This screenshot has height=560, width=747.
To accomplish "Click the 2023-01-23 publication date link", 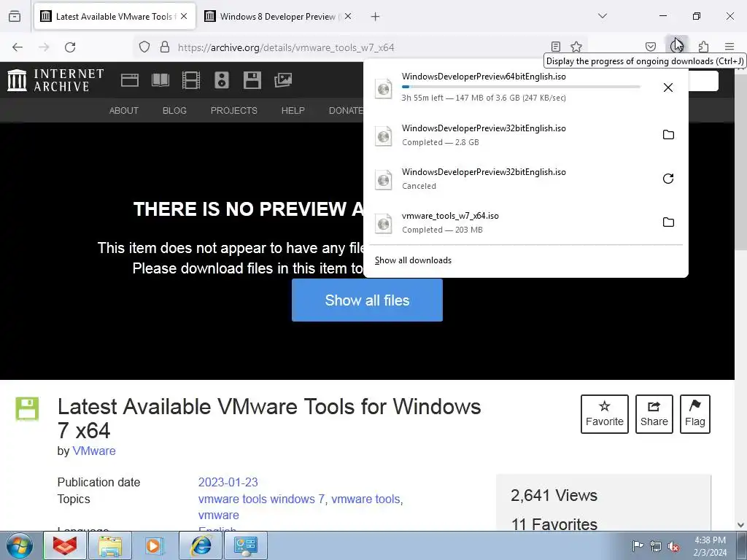I will (228, 482).
